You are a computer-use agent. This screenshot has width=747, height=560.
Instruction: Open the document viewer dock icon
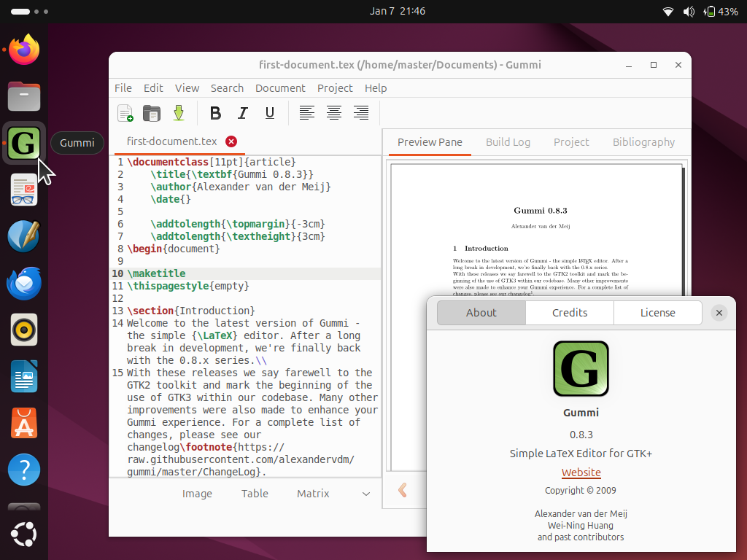tap(24, 190)
